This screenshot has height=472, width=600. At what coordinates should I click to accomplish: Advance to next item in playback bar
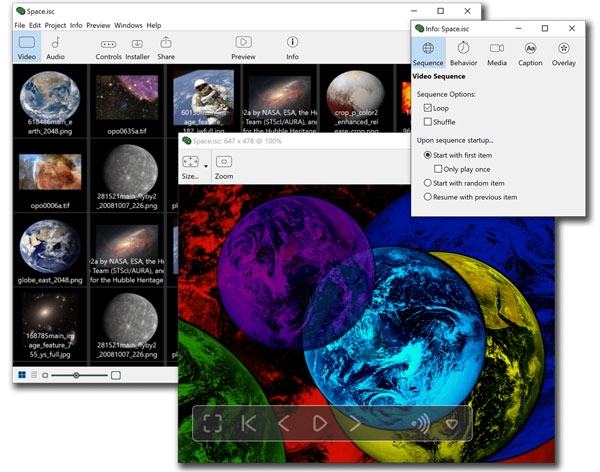click(x=355, y=423)
